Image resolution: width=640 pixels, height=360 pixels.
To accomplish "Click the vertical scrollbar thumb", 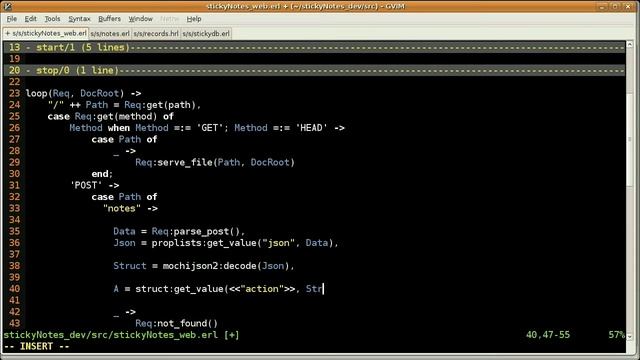I will coord(630,139).
